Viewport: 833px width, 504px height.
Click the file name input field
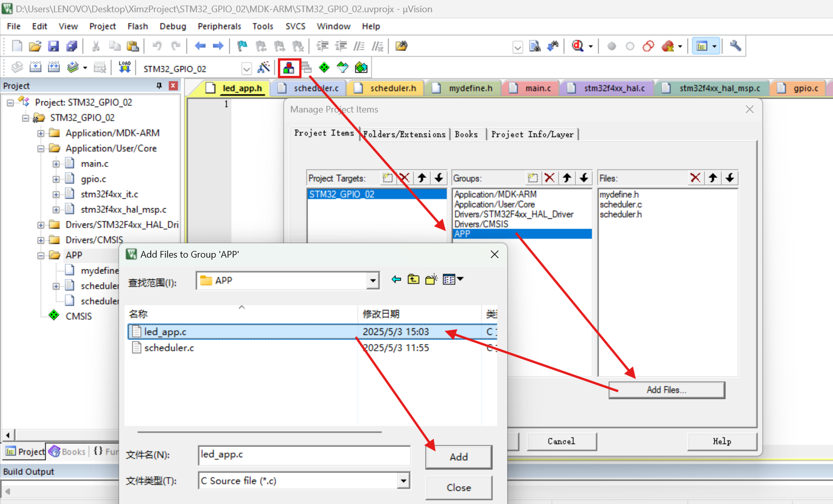[x=304, y=455]
